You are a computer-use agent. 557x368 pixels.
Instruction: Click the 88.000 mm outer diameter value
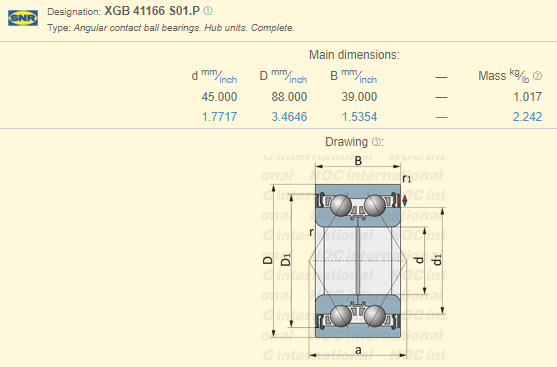click(289, 97)
